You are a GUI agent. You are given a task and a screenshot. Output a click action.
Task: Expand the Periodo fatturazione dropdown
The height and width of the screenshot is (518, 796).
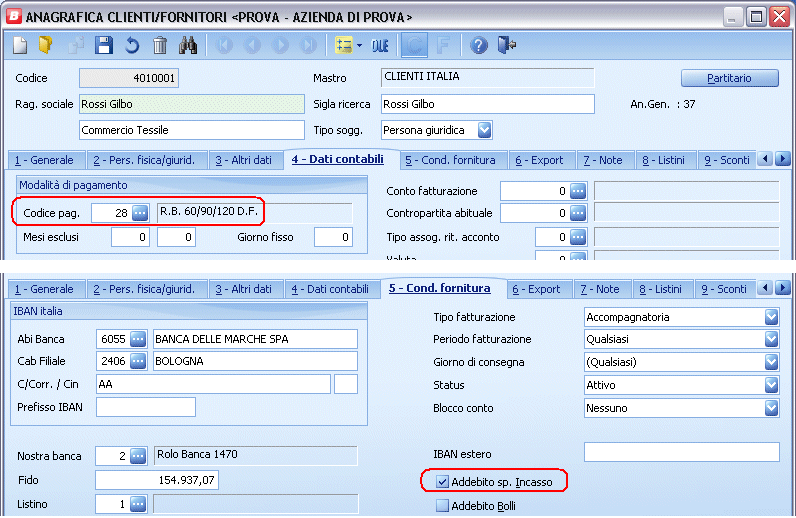pos(771,339)
